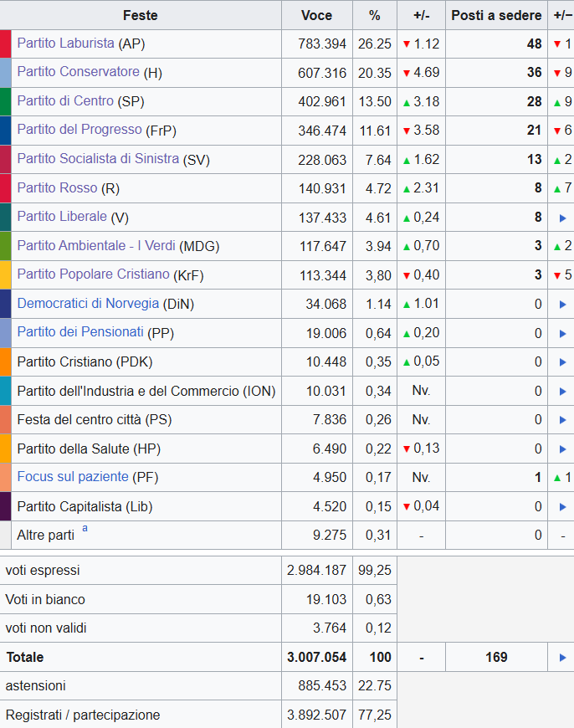Viewport: 574px width, 728px height.
Task: Click the red down arrow beside 1.12
Action: pyautogui.click(x=407, y=44)
